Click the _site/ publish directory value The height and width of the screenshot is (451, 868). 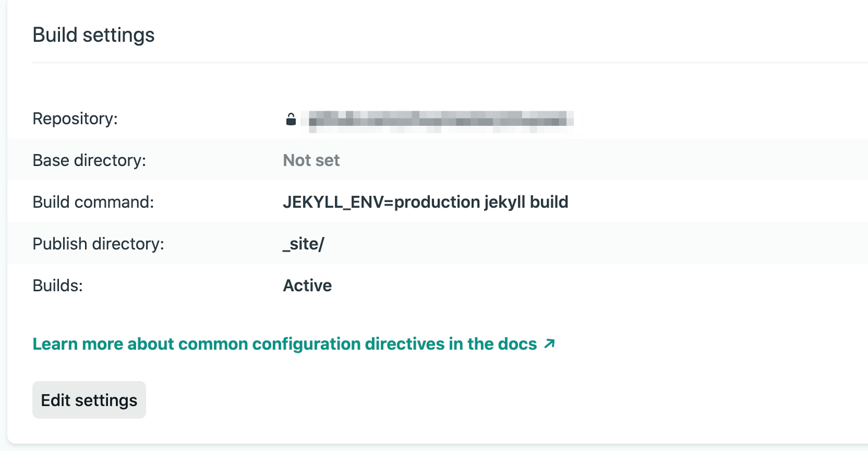coord(304,244)
